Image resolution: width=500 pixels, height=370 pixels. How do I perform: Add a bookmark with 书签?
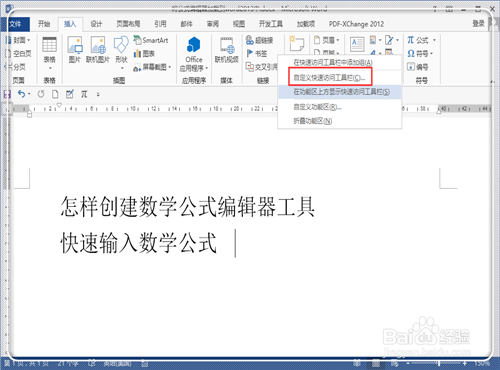coord(257,53)
